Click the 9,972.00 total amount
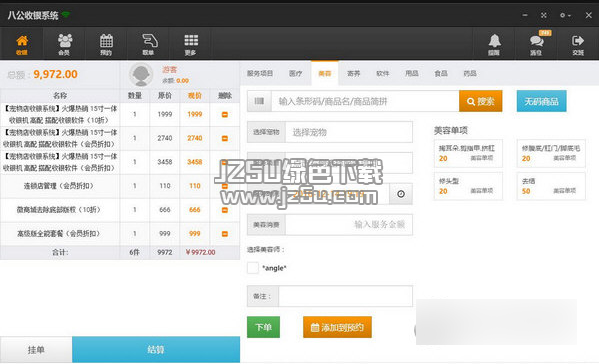Image resolution: width=599 pixels, height=364 pixels. [55, 74]
